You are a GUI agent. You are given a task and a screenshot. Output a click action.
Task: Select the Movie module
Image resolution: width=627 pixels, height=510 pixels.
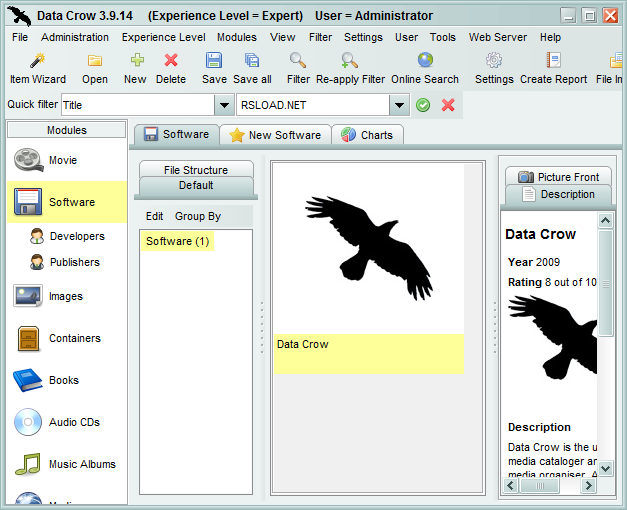[x=66, y=160]
